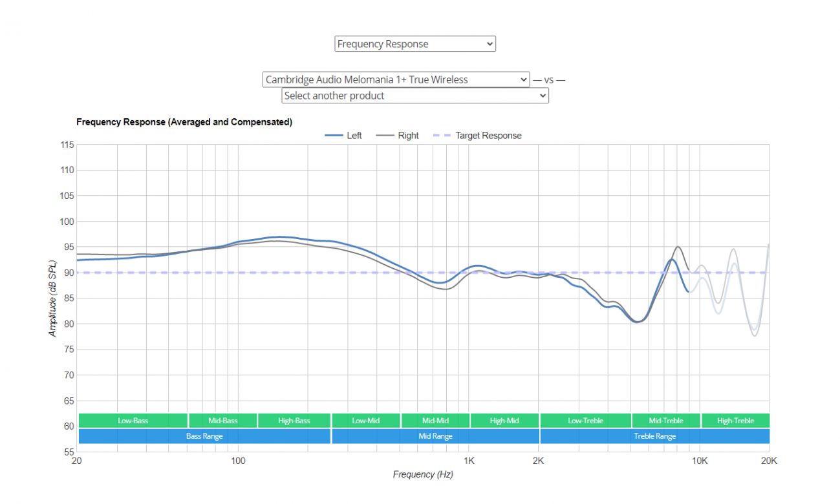840x504 pixels.
Task: Click the 1K tick label on frequency axis
Action: [x=469, y=461]
